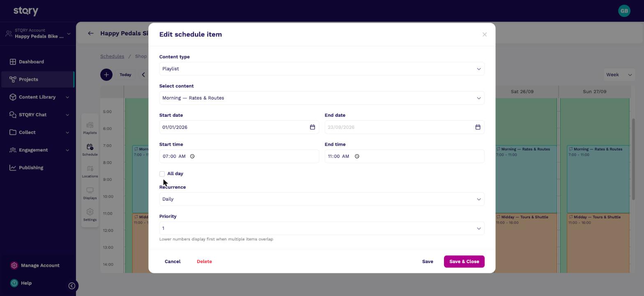The image size is (644, 296).
Task: Click the Content Library cube icon
Action: click(x=13, y=97)
